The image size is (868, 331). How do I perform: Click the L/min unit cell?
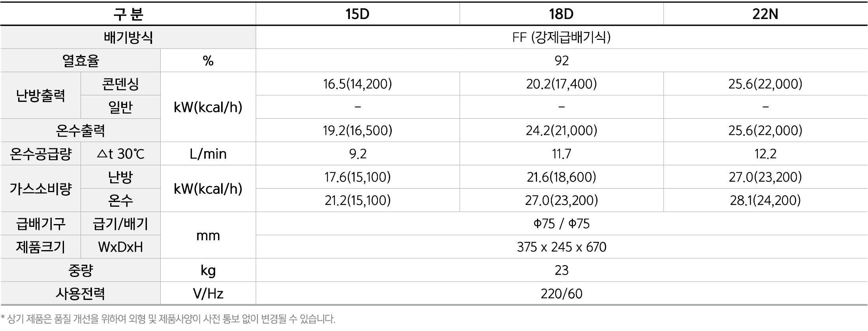tap(208, 154)
